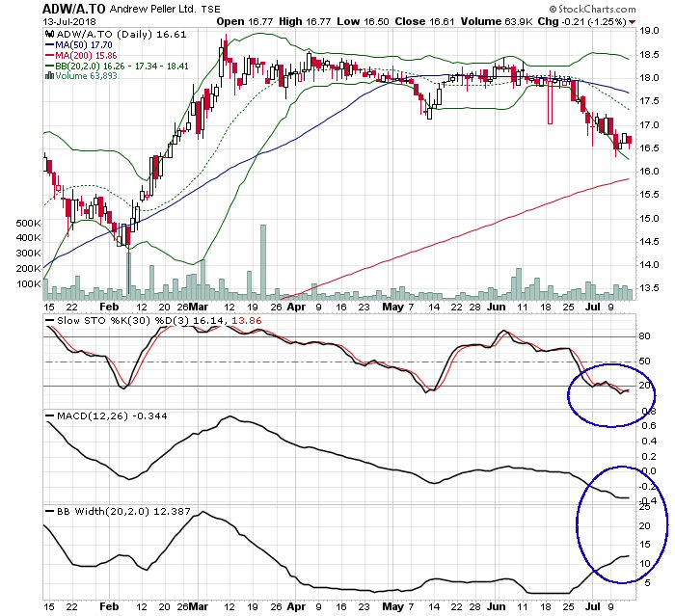Image resolution: width=675 pixels, height=616 pixels.
Task: Click the hollow red candlestick near June 18
Action: point(551,102)
